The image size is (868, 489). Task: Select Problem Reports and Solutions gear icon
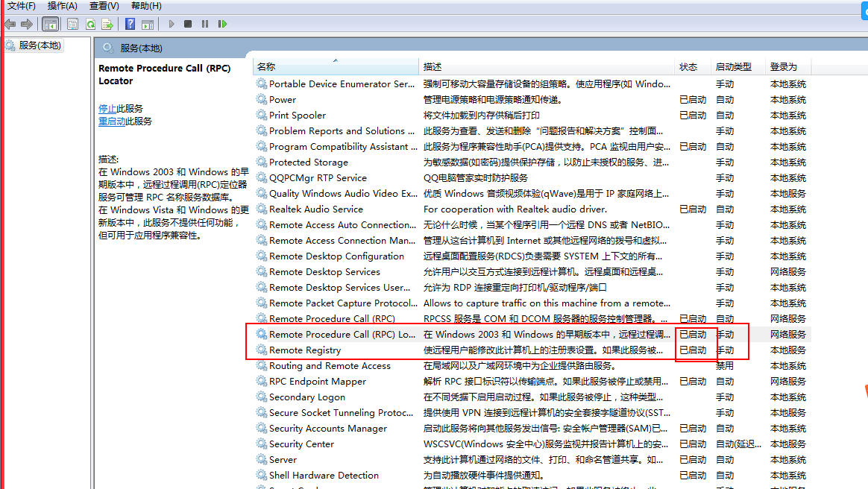click(x=261, y=130)
